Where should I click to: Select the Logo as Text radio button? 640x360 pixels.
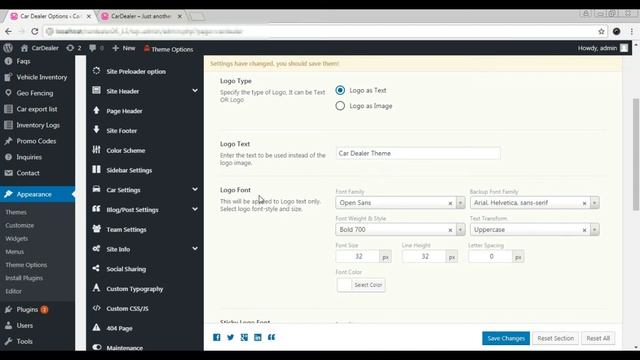coord(340,90)
